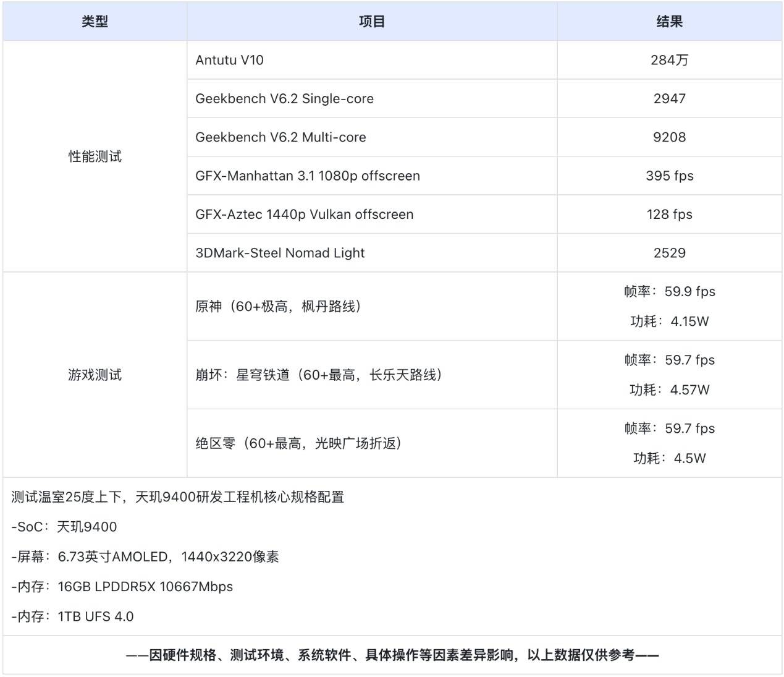784x677 pixels.
Task: Select the 3DMark-Steel Nomad Light item
Action: point(280,253)
